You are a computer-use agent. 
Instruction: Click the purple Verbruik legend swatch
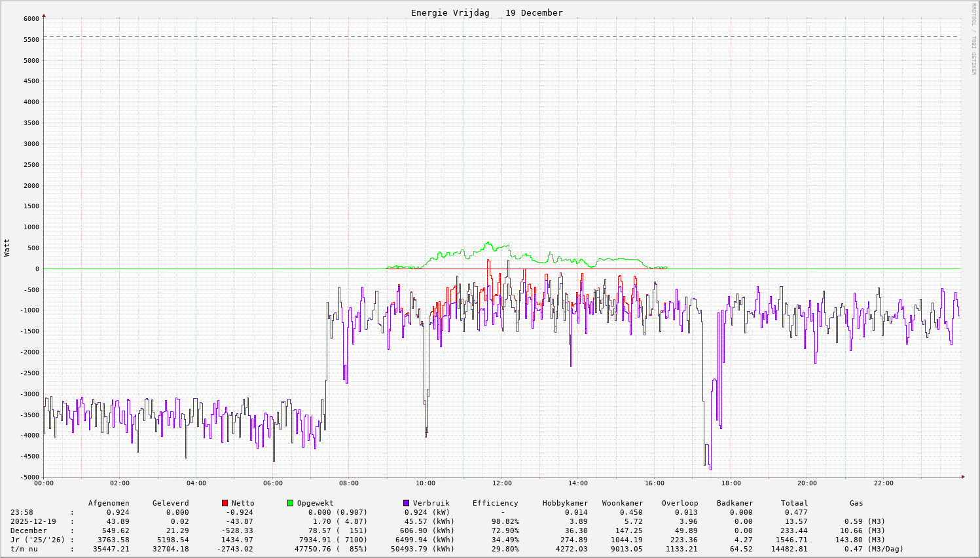407,503
